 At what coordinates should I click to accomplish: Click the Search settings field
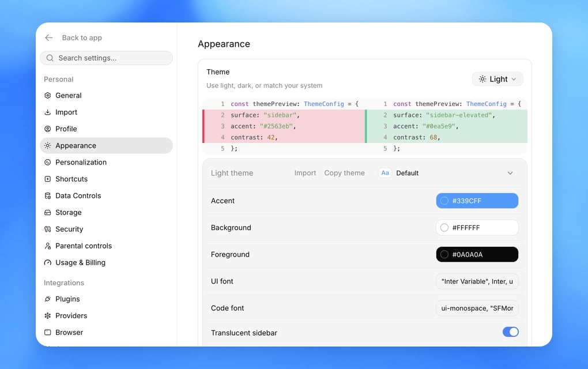[106, 58]
